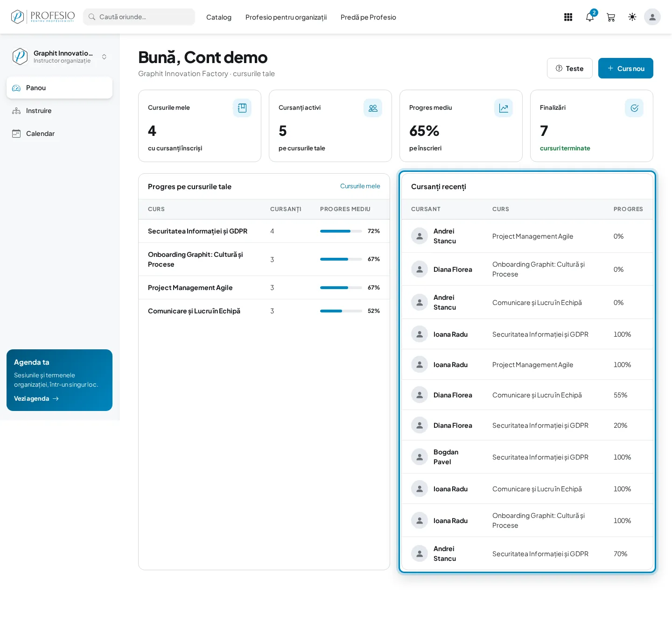
Task: Open the shopping cart icon
Action: 611,17
